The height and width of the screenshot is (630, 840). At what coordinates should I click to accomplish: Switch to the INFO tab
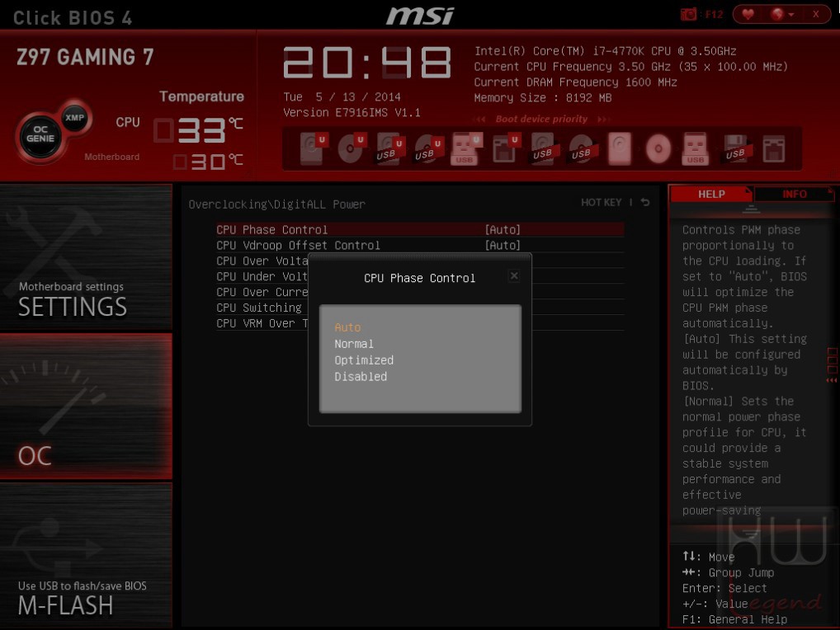click(x=794, y=194)
